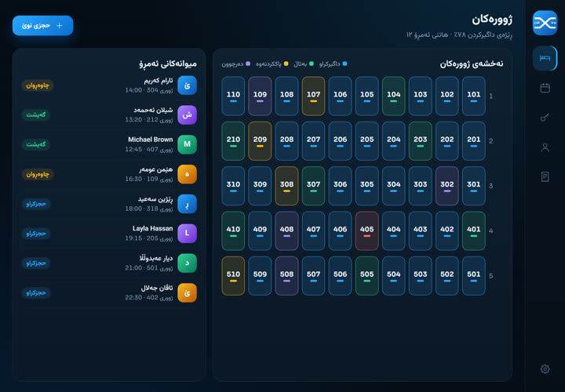Select room 110 tile
Screen dimensions: 565x392
point(233,96)
